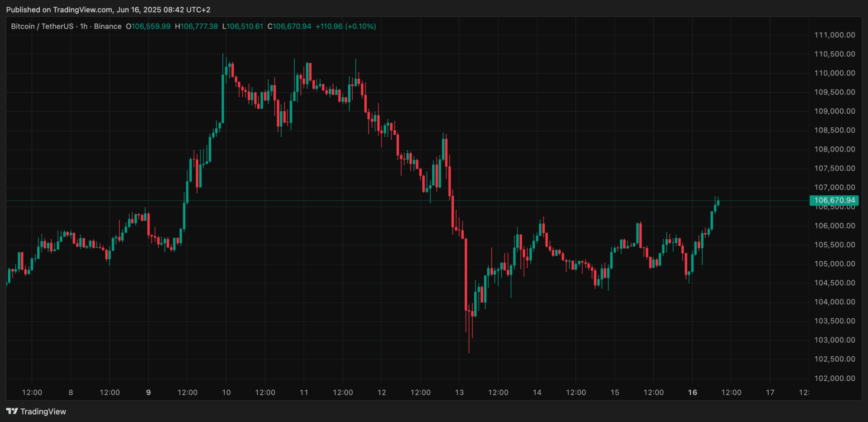The width and height of the screenshot is (868, 422).
Task: Select the 105,000.00 price axis label
Action: (x=835, y=264)
